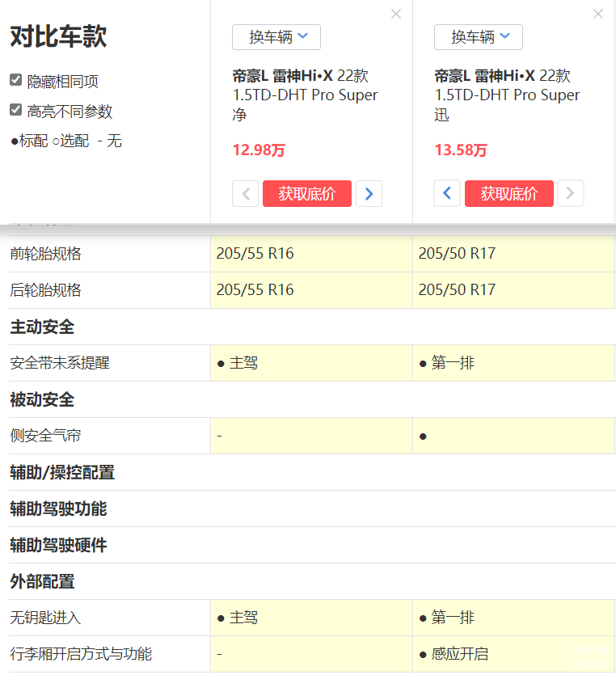The height and width of the screenshot is (675, 616).
Task: Click 205/50 R17 in the 后轮胎规格 row
Action: tap(457, 290)
